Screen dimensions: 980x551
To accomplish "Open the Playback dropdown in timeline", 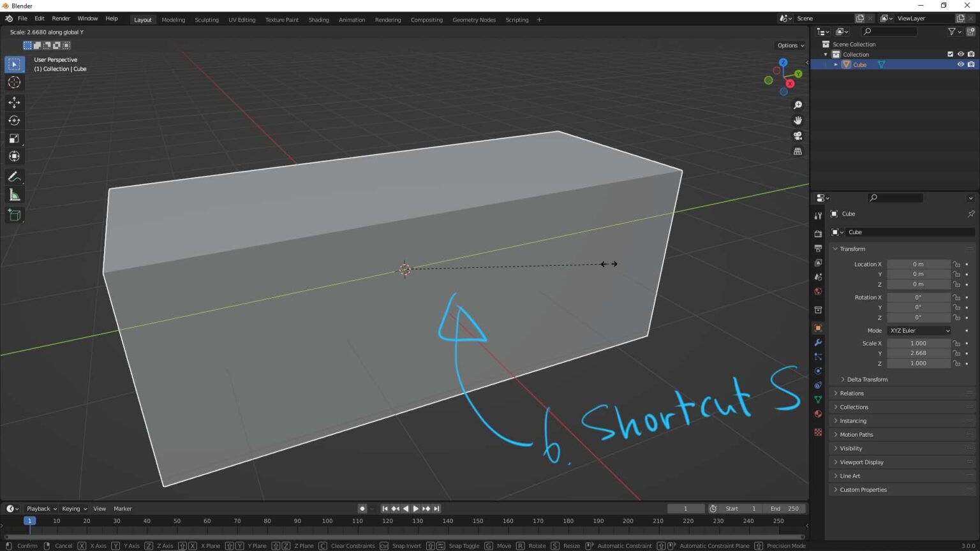I will click(41, 508).
